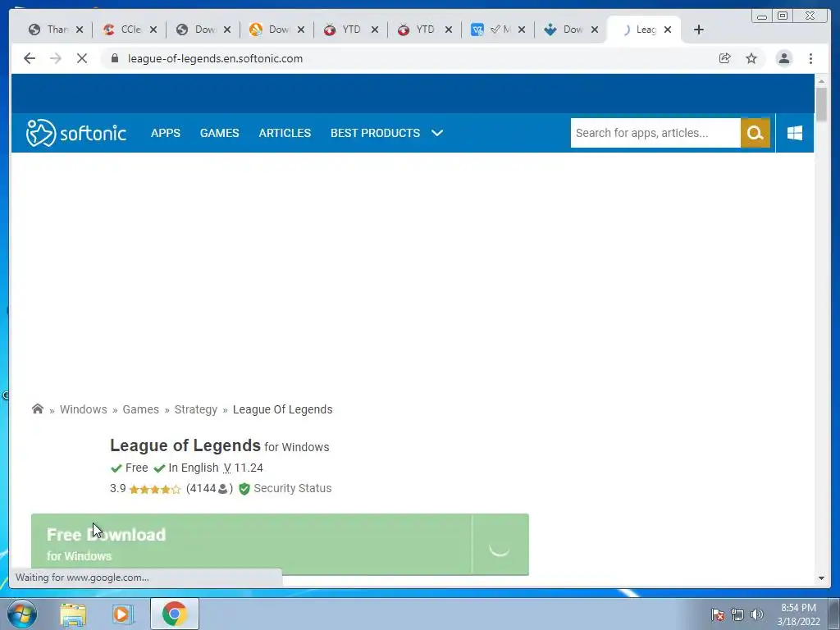
Task: Open the Windows breadcrumb link
Action: (x=84, y=409)
